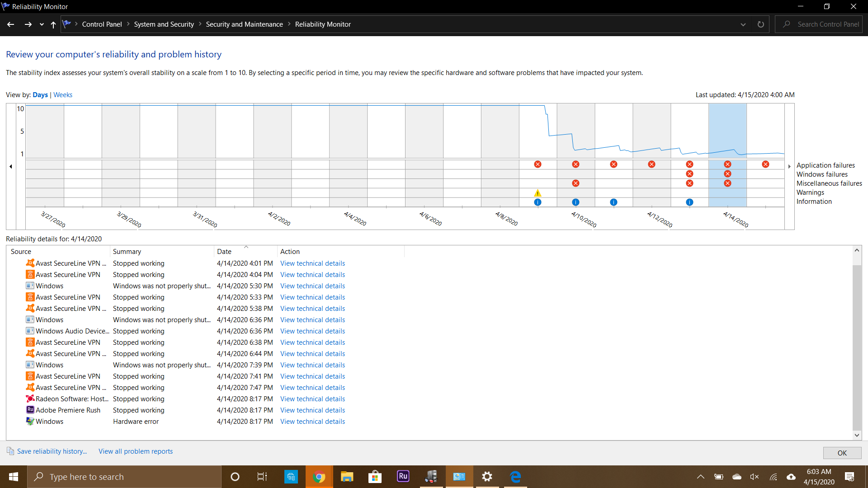Click Radeon Software row icon

30,399
